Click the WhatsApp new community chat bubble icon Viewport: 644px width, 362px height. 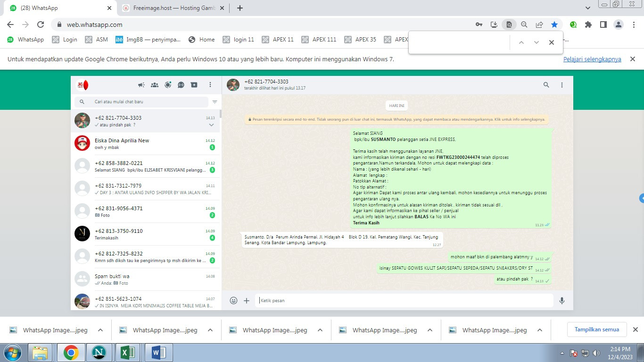(181, 85)
